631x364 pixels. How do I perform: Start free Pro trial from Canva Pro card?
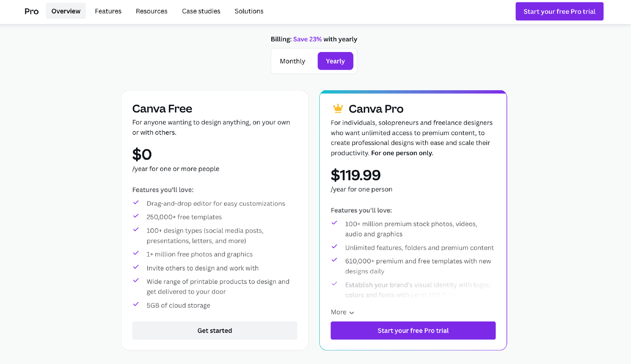(413, 331)
